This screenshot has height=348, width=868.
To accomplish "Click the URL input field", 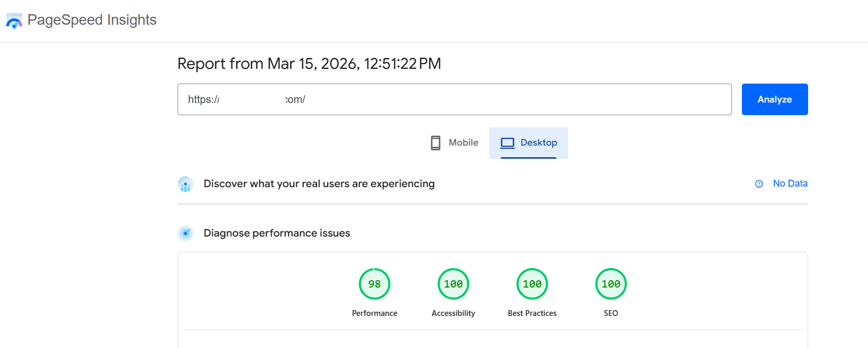I will 454,99.
